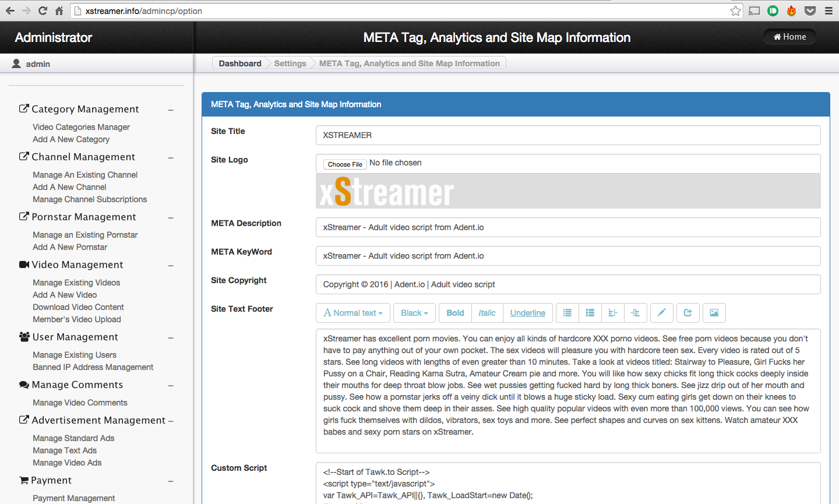Open the browser home page icon
The image size is (839, 504).
59,10
